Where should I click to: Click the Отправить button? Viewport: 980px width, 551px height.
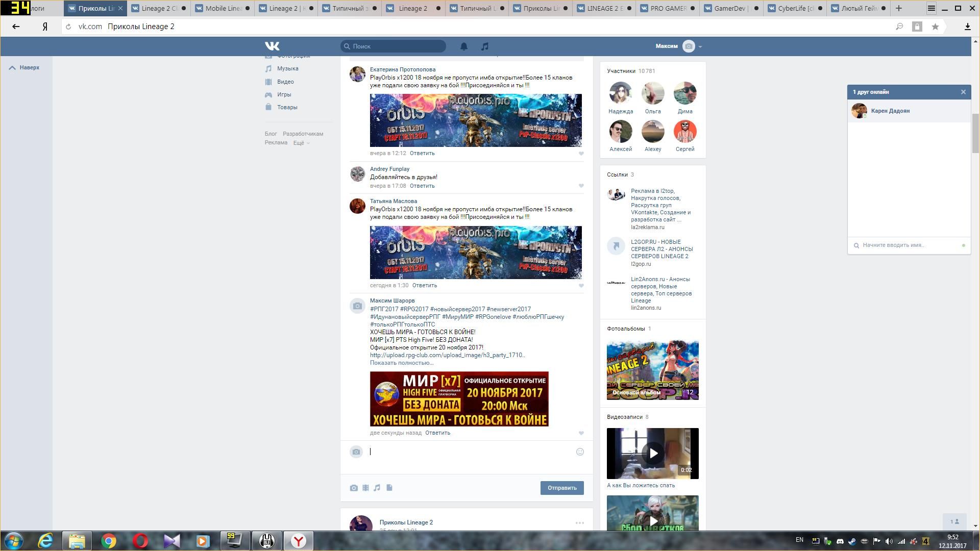coord(561,488)
